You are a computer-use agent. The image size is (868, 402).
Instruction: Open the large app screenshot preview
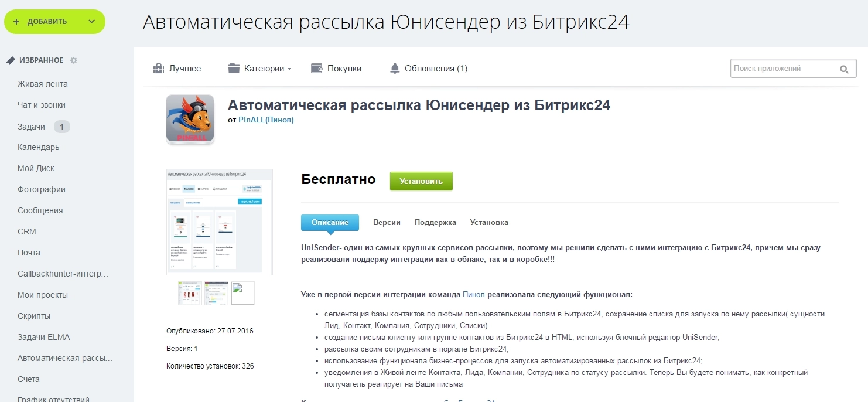pyautogui.click(x=220, y=222)
